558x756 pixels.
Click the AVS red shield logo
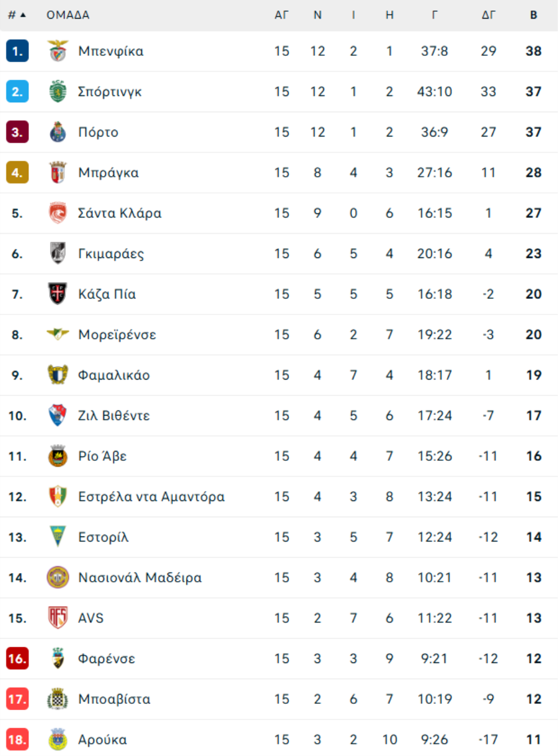point(58,618)
